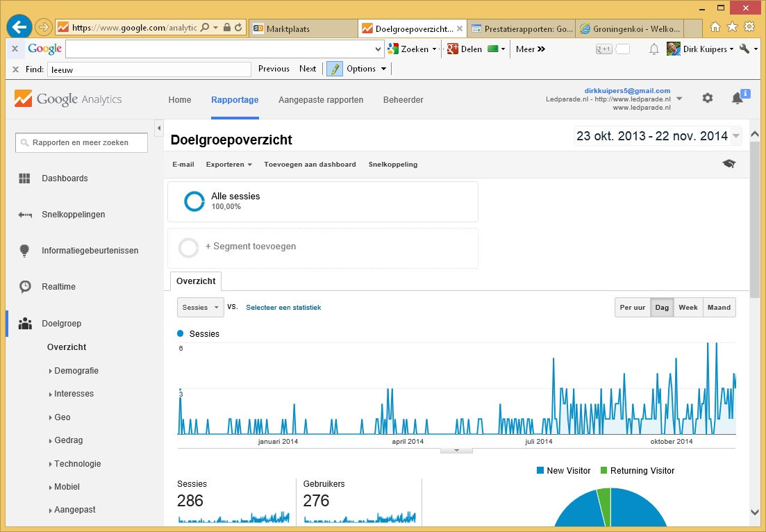Click the graduation cap education icon
Screen dimensions: 766x532
pyautogui.click(x=729, y=164)
